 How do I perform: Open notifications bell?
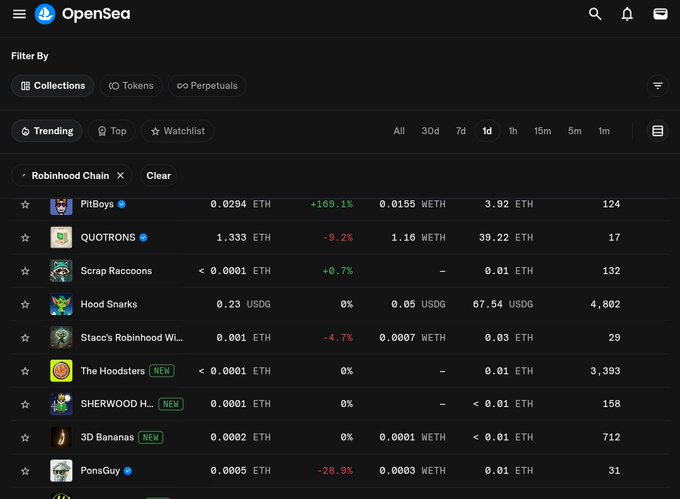(627, 14)
